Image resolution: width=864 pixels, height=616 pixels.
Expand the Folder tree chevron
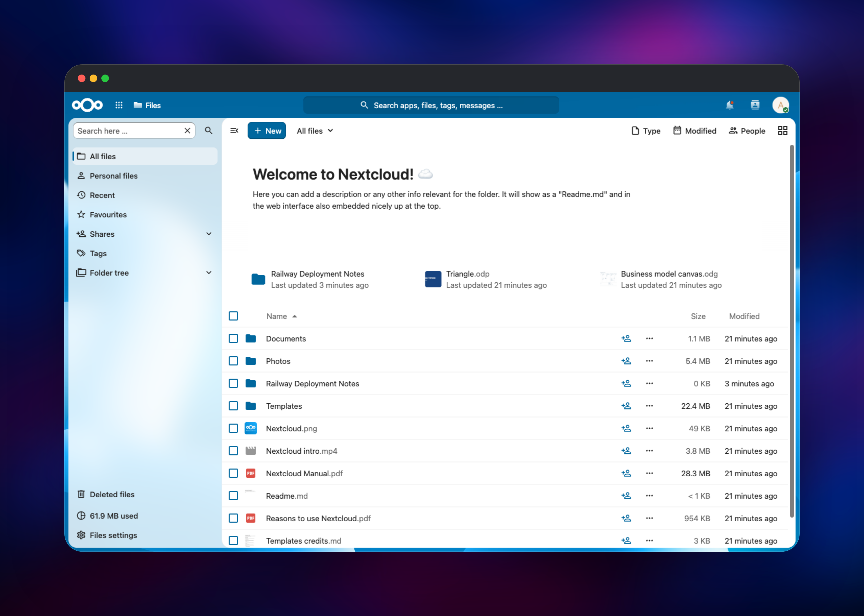[x=209, y=272]
